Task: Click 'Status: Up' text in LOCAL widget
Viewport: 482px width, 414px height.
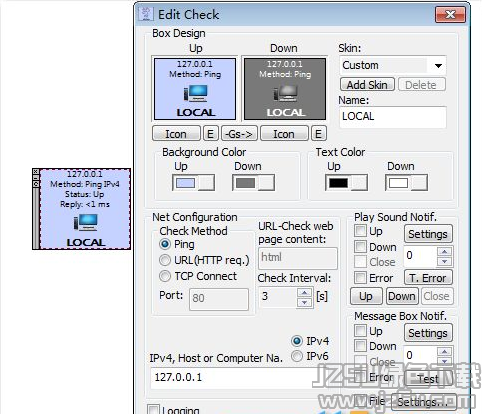Action: click(x=84, y=194)
